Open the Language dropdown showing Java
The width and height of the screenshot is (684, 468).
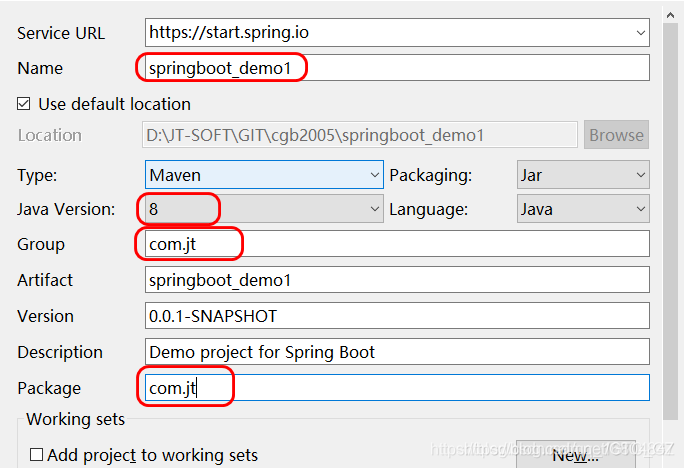(583, 208)
